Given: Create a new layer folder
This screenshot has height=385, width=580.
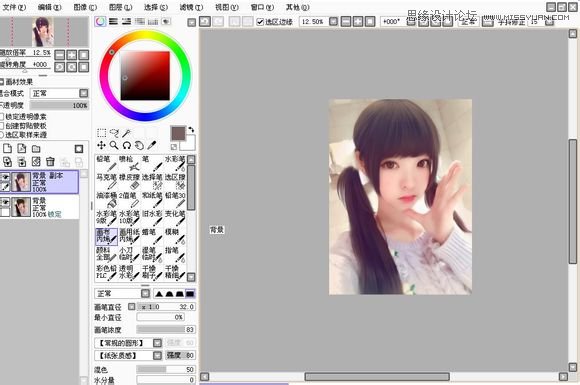Looking at the screenshot, I should point(36,149).
